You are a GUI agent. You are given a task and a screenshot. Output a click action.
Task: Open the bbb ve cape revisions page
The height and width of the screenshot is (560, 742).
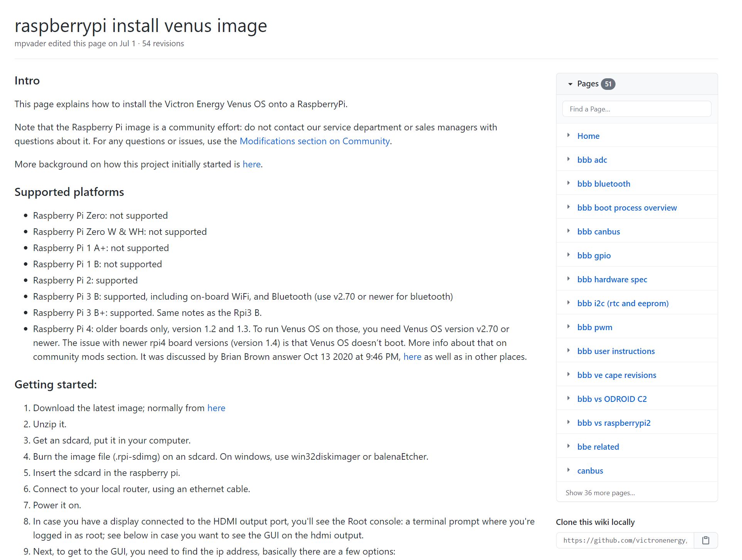[617, 375]
